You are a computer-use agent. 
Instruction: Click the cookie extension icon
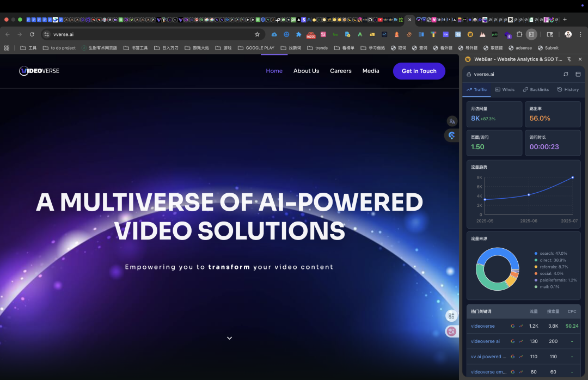point(409,34)
